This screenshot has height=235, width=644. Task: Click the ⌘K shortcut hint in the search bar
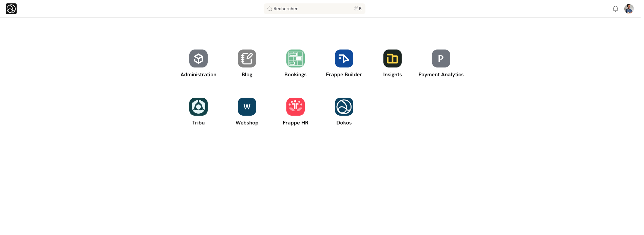358,9
